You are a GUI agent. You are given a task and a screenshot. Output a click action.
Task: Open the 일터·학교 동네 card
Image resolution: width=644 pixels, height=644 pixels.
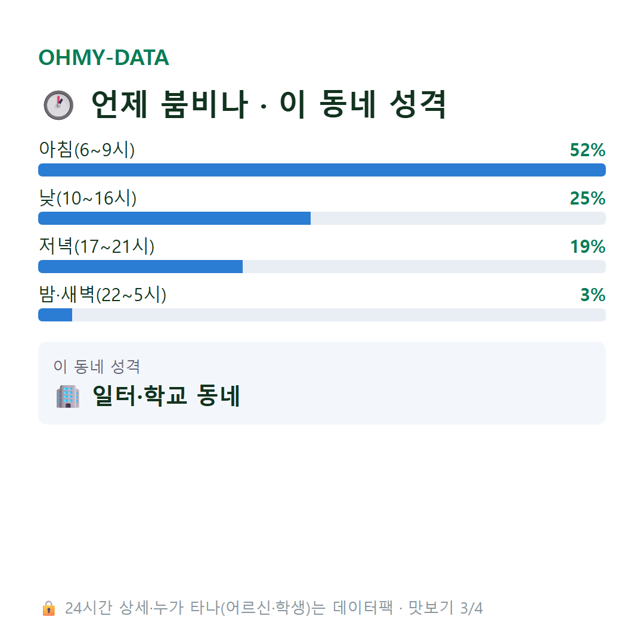(322, 383)
